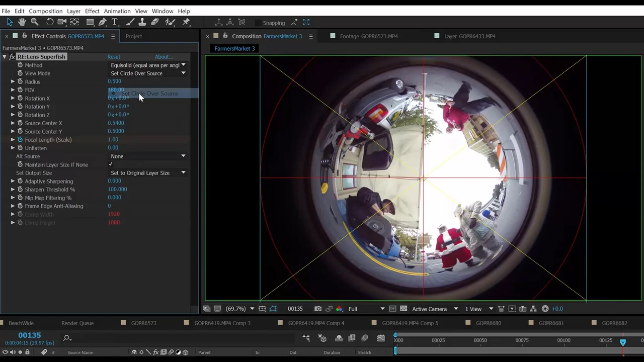Open the composition flowchart icon

pyautogui.click(x=534, y=309)
